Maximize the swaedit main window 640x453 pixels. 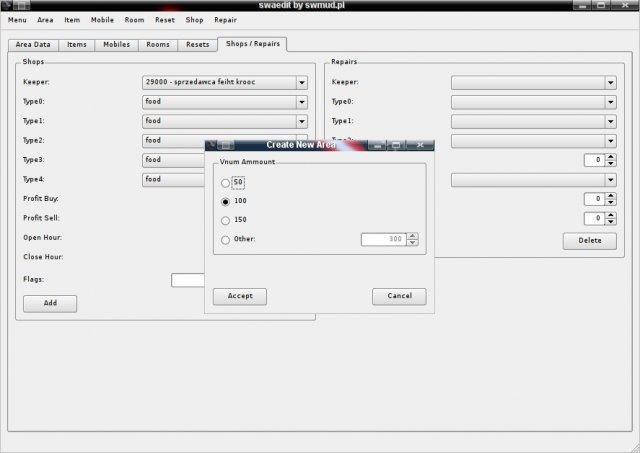(x=601, y=5)
